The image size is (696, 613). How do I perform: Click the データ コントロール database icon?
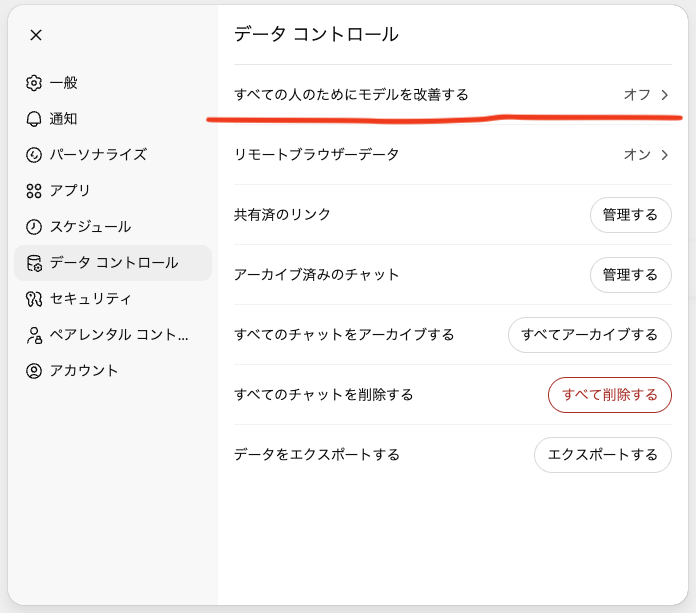click(x=34, y=263)
